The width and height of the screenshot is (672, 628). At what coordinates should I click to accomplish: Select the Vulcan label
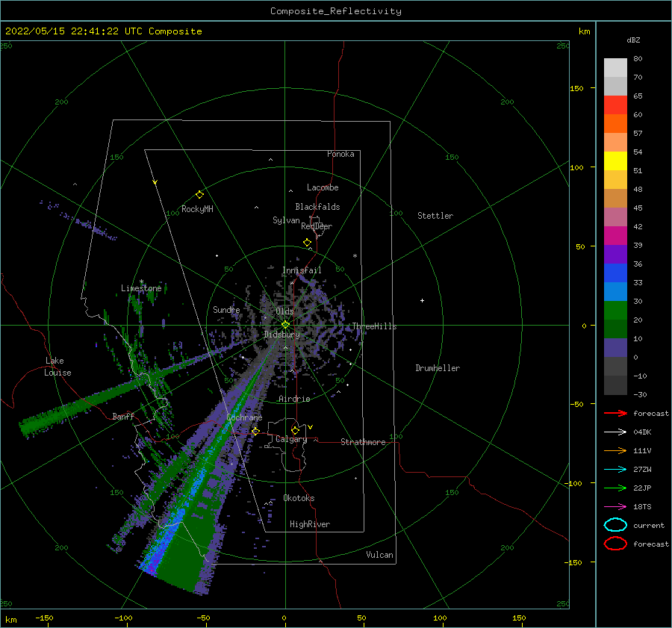coord(379,555)
